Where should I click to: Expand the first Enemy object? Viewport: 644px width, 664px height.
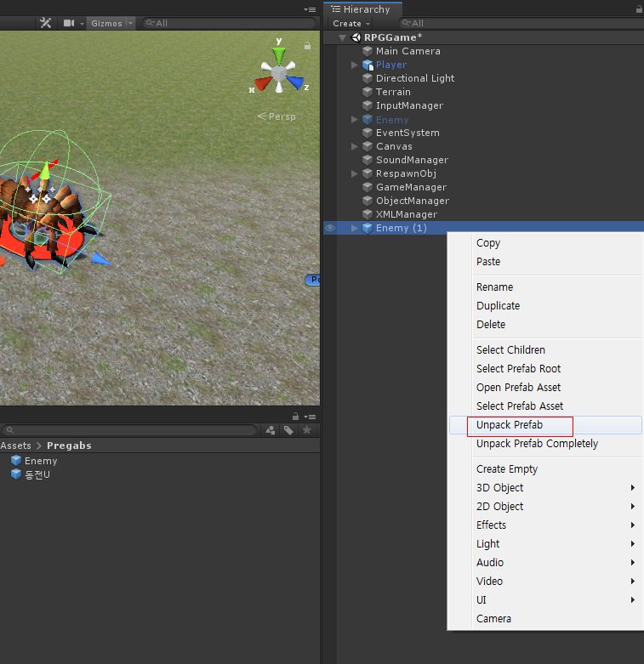[x=354, y=119]
